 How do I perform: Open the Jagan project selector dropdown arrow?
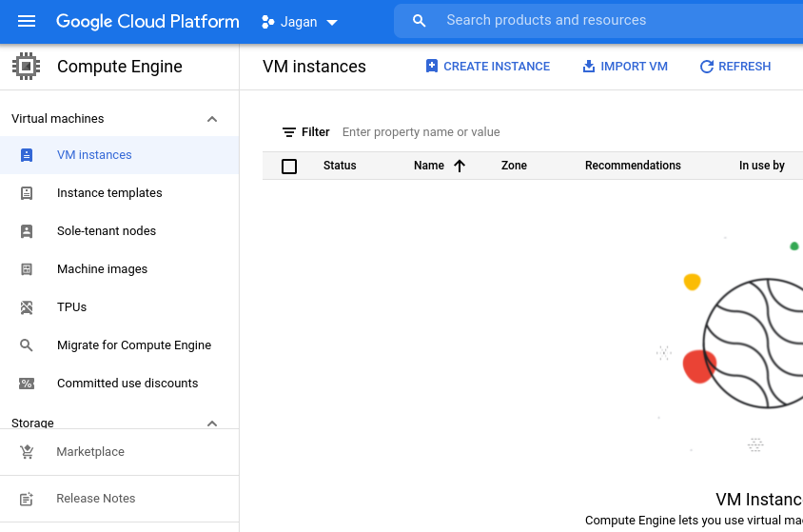point(332,23)
